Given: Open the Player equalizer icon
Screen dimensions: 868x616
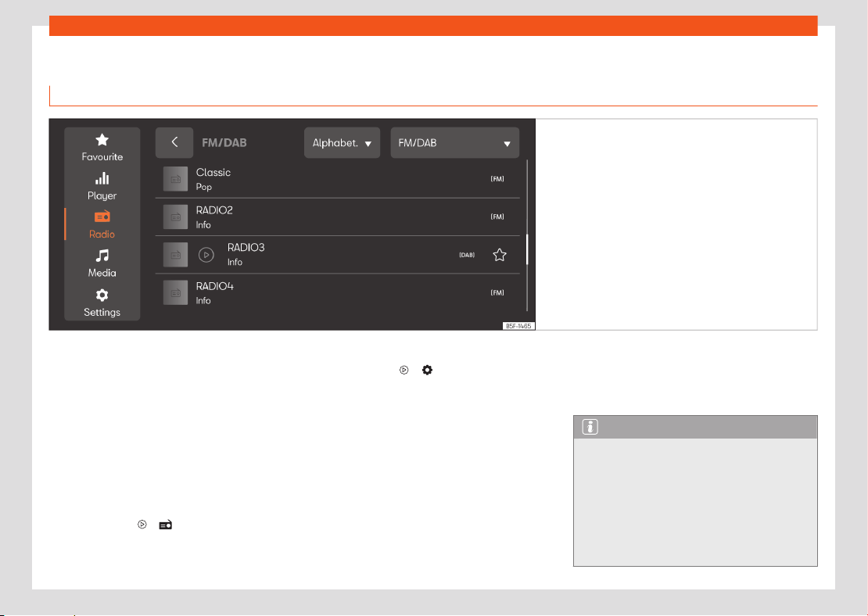Looking at the screenshot, I should pyautogui.click(x=102, y=178).
